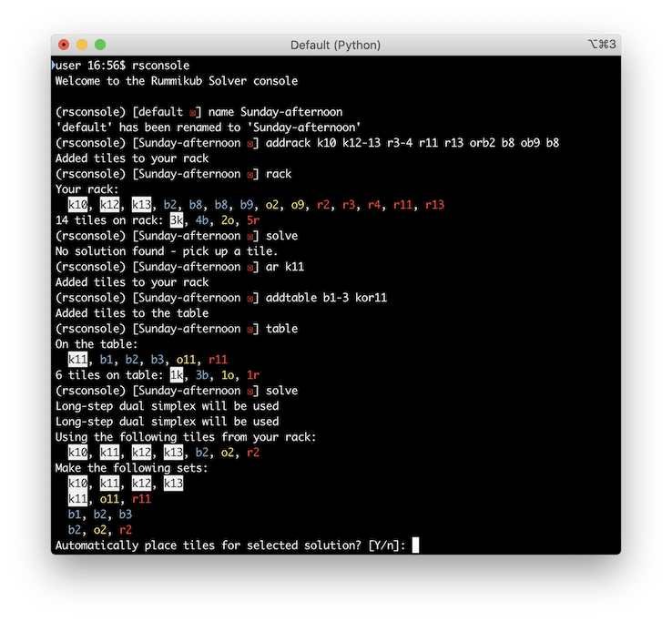672x622 pixels.
Task: Click the 'name Sunday-afternoon' command text
Action: coord(276,112)
